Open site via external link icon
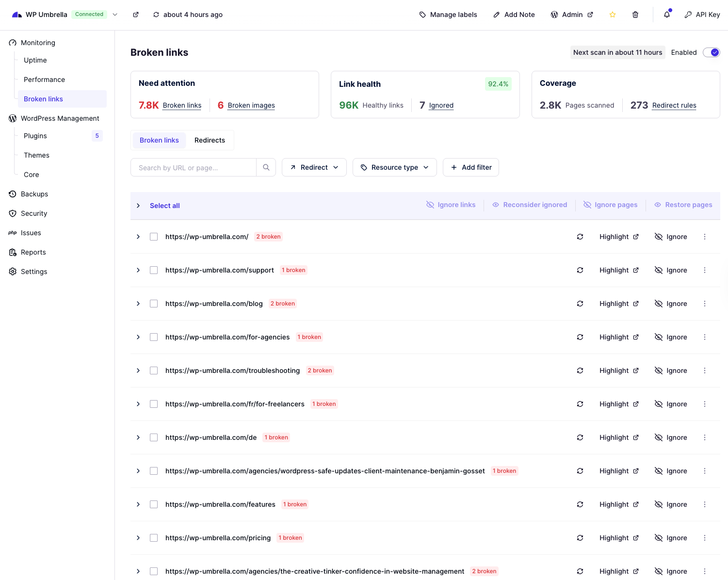This screenshot has width=728, height=580. [136, 15]
